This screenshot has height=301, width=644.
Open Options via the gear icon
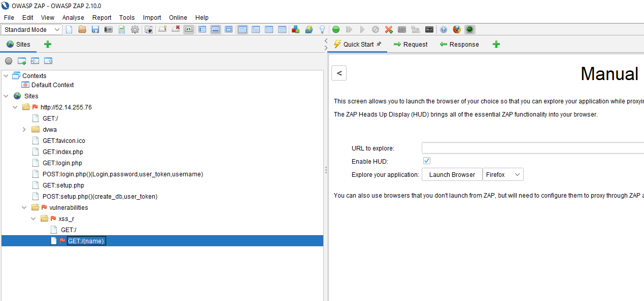tap(135, 30)
